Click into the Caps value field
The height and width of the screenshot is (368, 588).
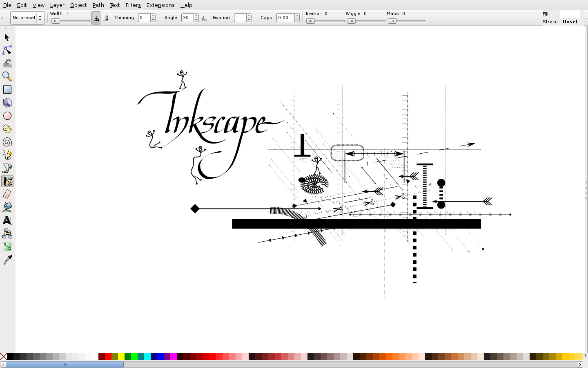pos(285,18)
